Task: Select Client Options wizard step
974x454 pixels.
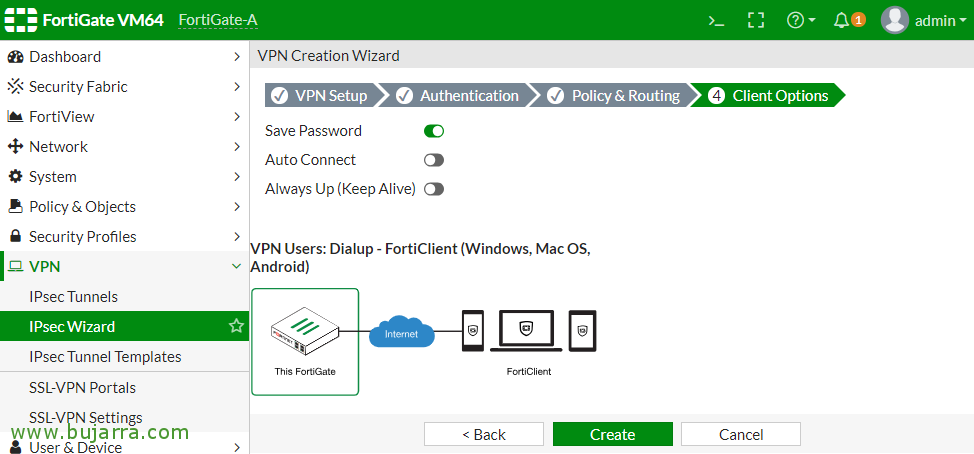Action: click(x=769, y=96)
